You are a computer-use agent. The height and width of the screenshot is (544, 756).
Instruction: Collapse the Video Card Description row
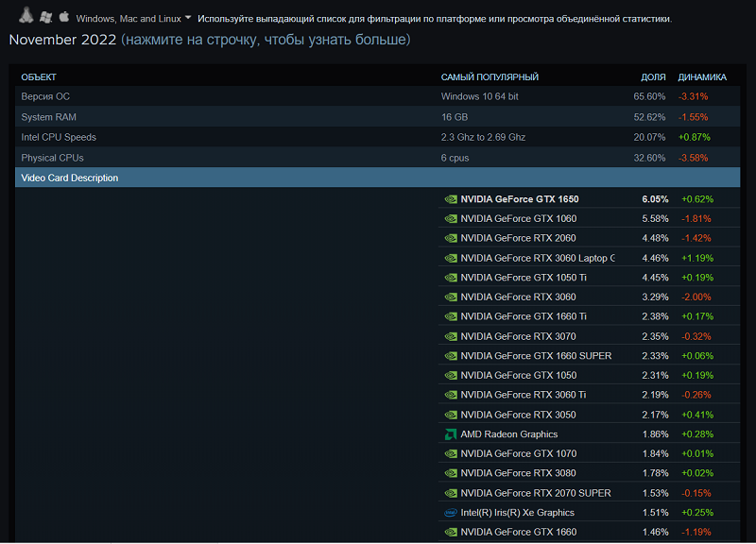pos(377,178)
